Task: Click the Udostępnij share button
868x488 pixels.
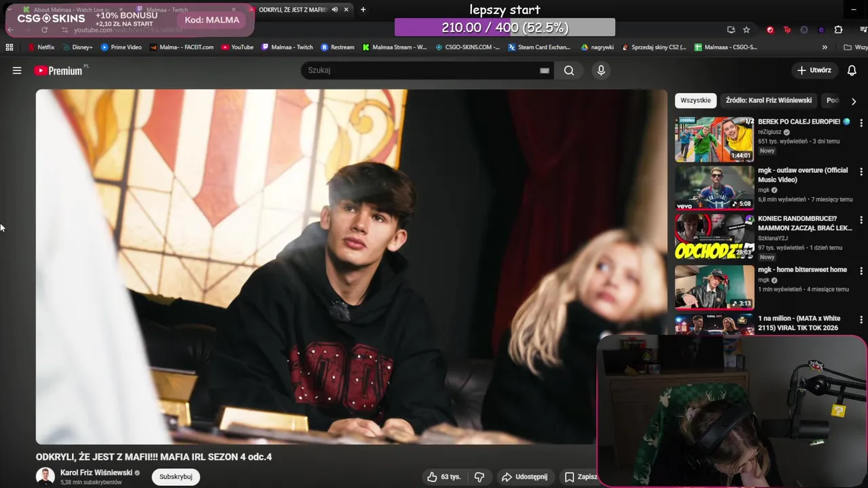Action: [x=525, y=476]
